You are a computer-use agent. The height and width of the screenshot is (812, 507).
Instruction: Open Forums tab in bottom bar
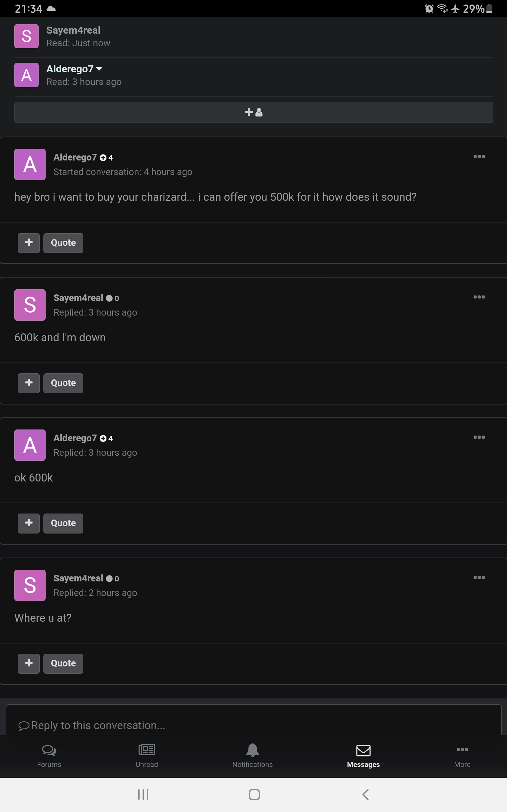pos(49,756)
